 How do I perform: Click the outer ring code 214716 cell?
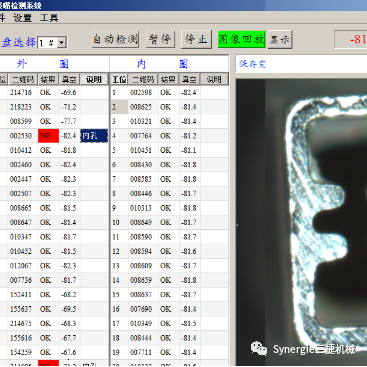point(21,92)
